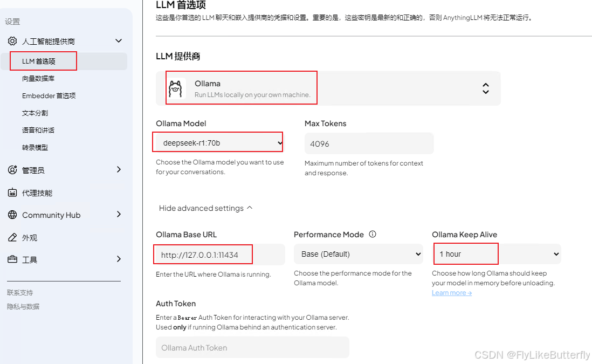Expand the 工具 section chevron

point(119,259)
